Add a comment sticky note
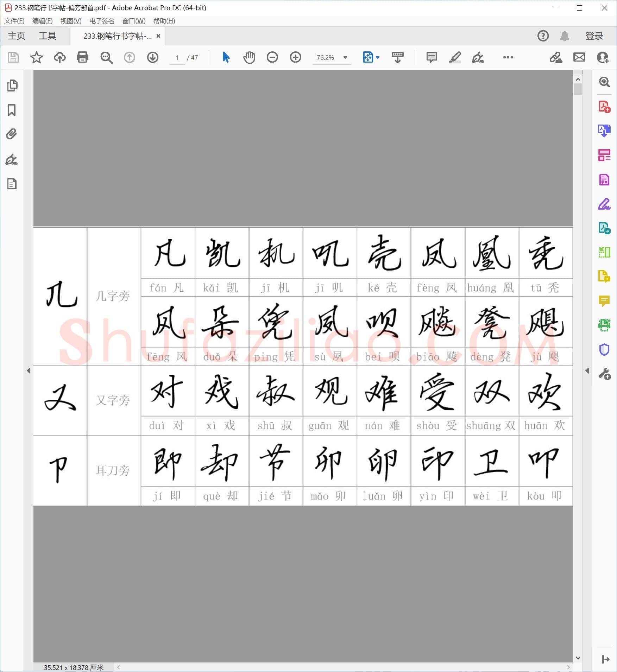Viewport: 617px width, 672px height. click(432, 57)
